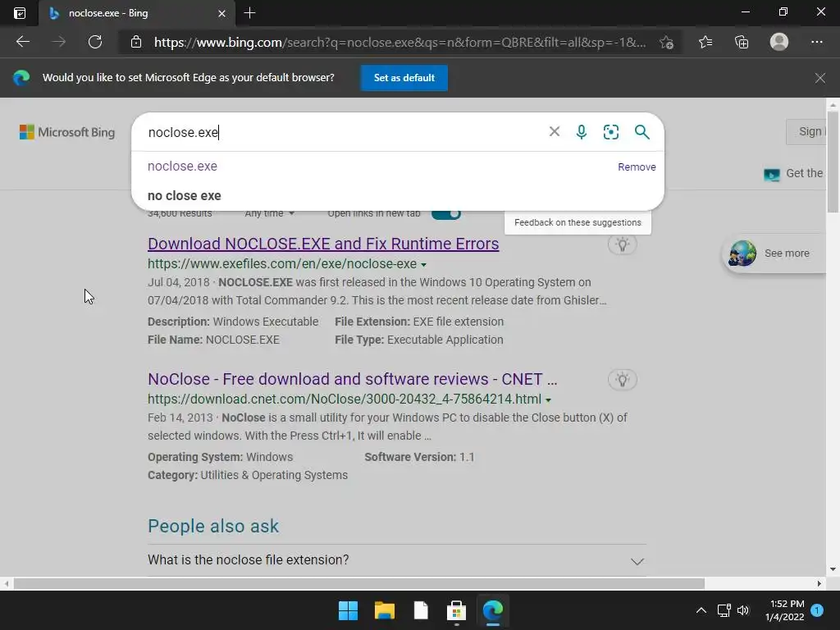840x630 pixels.
Task: Open Edge Settings and more menu
Action: [x=816, y=42]
